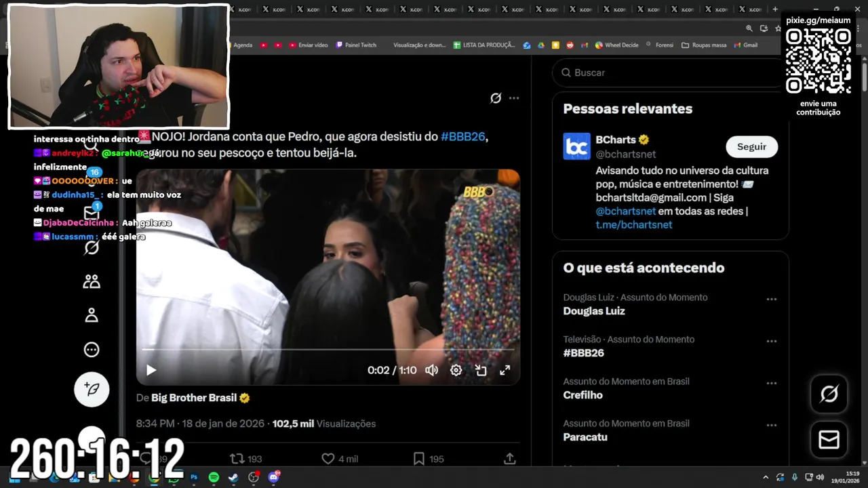Open the Douglas Luiz trending topic

point(593,311)
